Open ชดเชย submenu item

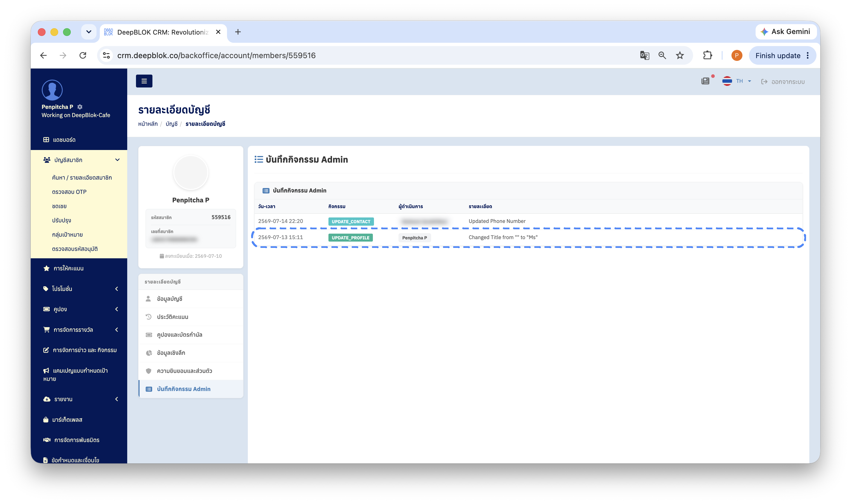59,206
